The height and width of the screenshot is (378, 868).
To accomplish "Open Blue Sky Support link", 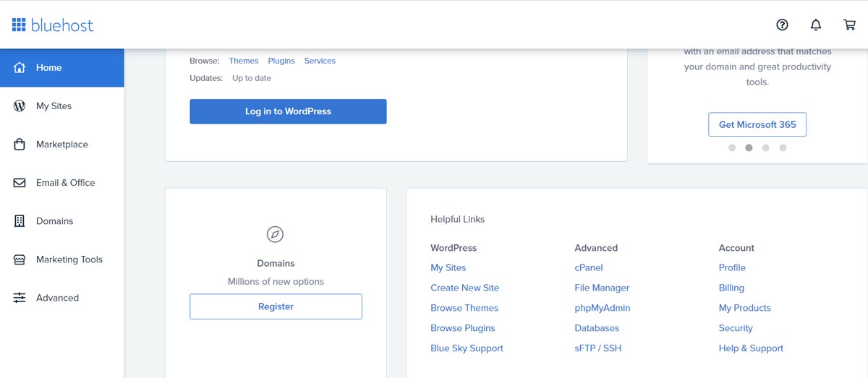I will 467,348.
